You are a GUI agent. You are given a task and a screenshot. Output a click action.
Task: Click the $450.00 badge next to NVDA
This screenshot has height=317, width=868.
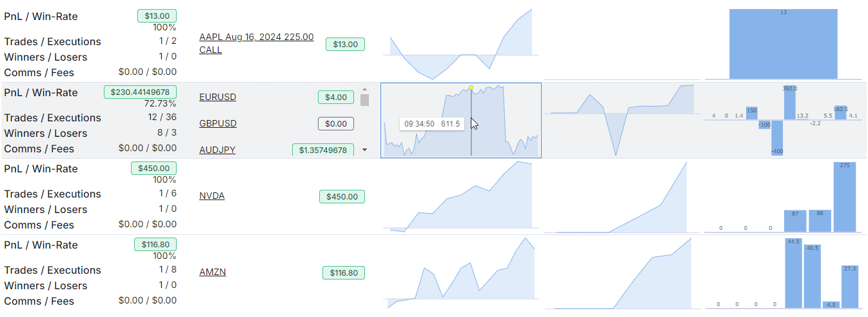(342, 196)
